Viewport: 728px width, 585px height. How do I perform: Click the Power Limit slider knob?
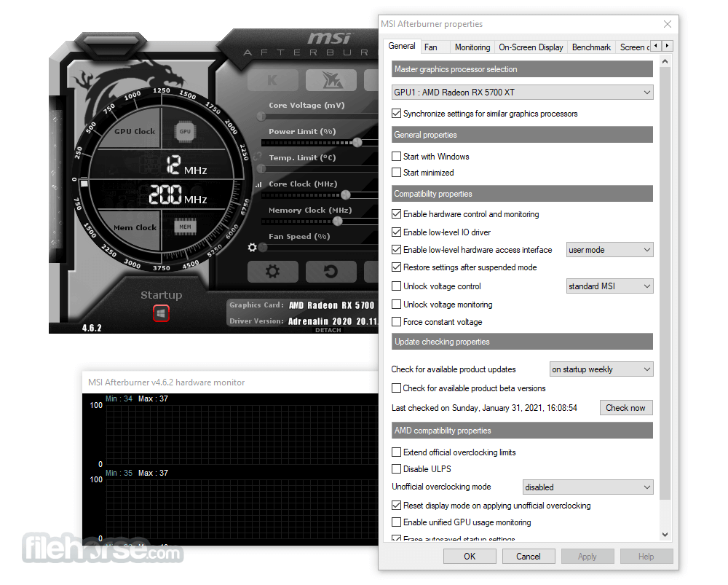pos(357,143)
